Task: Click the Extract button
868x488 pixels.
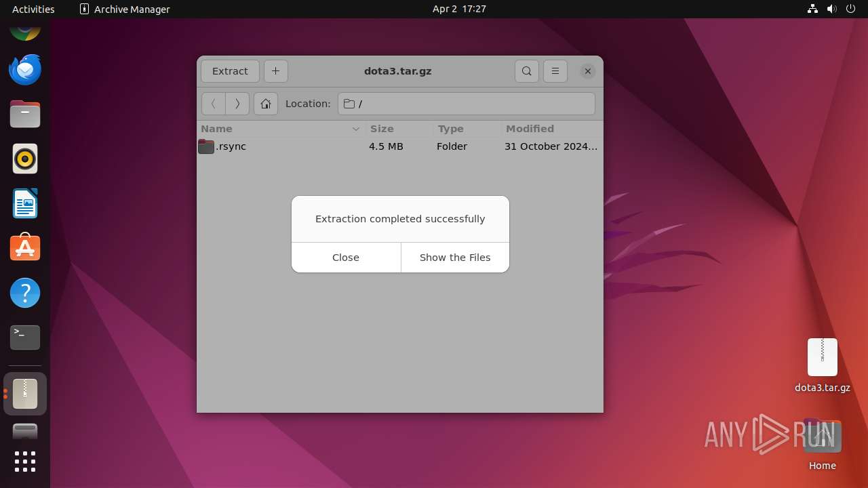Action: [230, 70]
